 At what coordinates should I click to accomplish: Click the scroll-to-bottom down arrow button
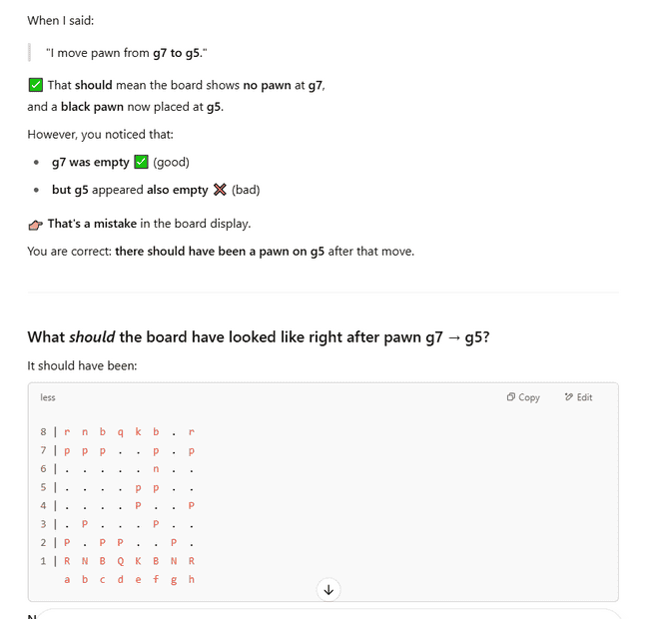(x=329, y=590)
